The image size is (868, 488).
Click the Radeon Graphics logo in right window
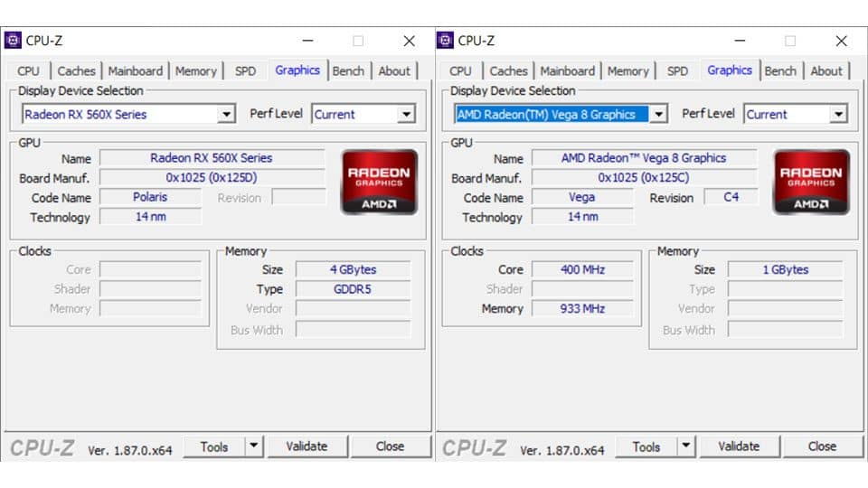(x=812, y=182)
